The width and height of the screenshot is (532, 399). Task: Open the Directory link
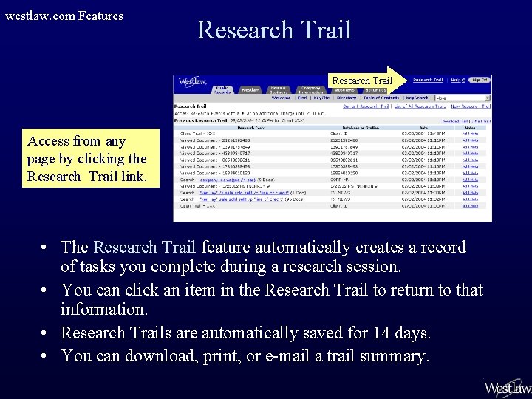tap(347, 98)
